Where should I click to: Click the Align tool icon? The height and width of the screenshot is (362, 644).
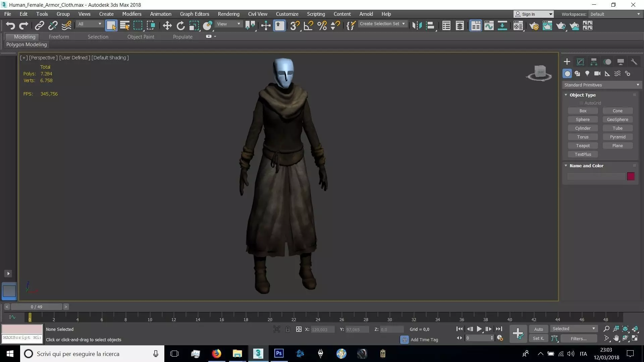430,26
